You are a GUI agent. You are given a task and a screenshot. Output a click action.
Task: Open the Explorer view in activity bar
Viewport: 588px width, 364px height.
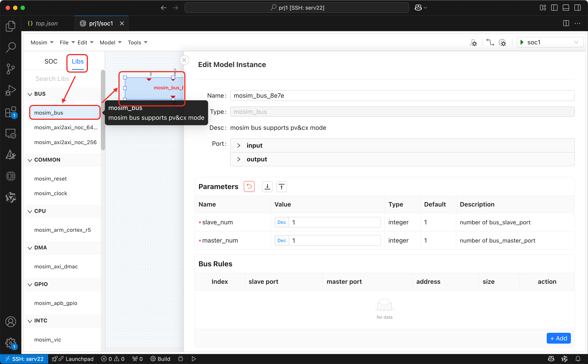11,26
